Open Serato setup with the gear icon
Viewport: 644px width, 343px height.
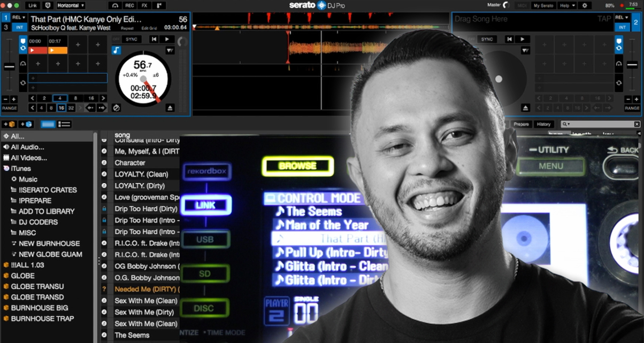(584, 5)
